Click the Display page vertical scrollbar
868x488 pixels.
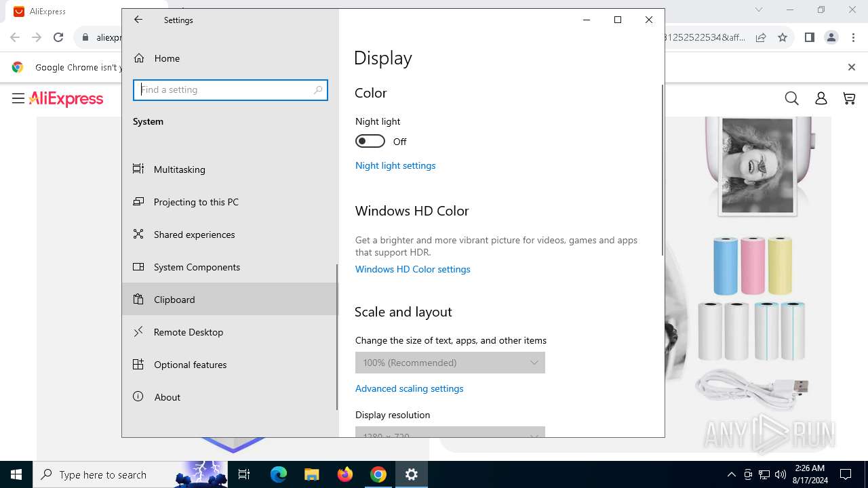(662, 170)
